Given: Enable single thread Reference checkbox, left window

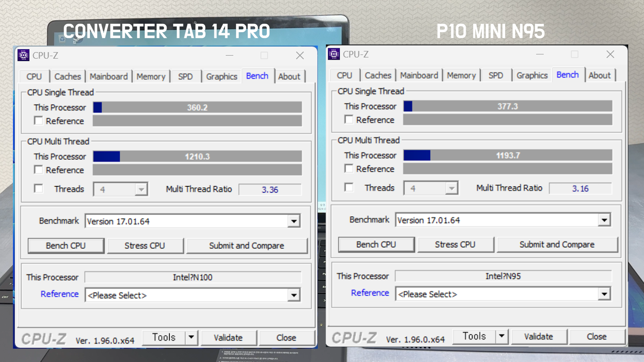Looking at the screenshot, I should (x=39, y=121).
